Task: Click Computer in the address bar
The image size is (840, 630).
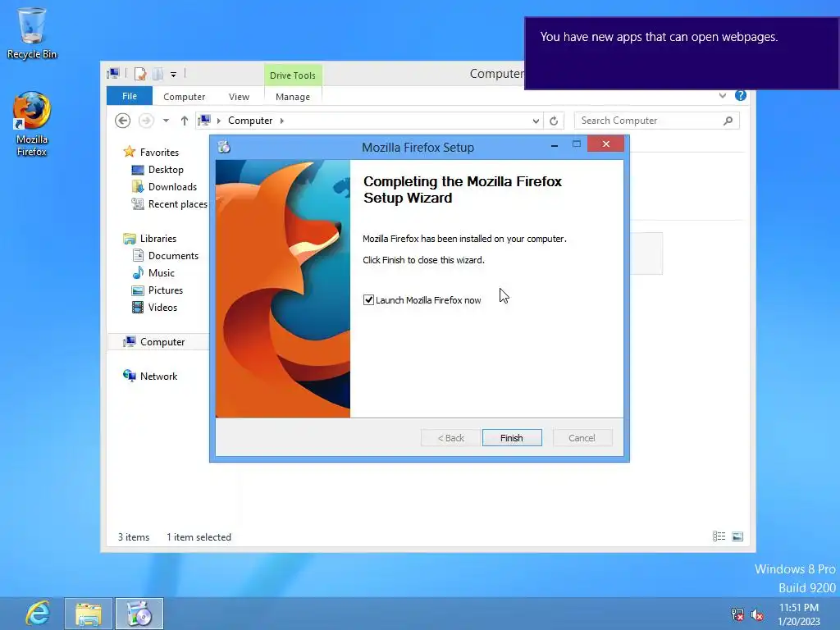Action: 250,121
